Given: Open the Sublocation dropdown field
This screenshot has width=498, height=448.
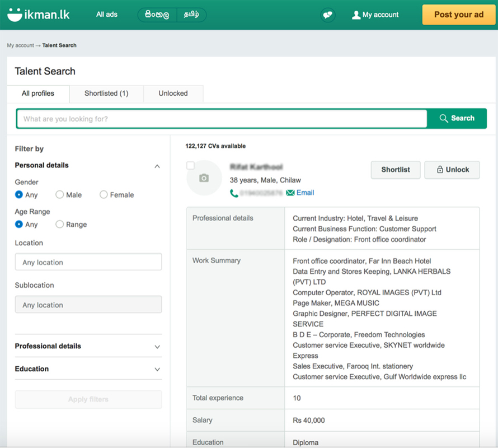Looking at the screenshot, I should (88, 305).
